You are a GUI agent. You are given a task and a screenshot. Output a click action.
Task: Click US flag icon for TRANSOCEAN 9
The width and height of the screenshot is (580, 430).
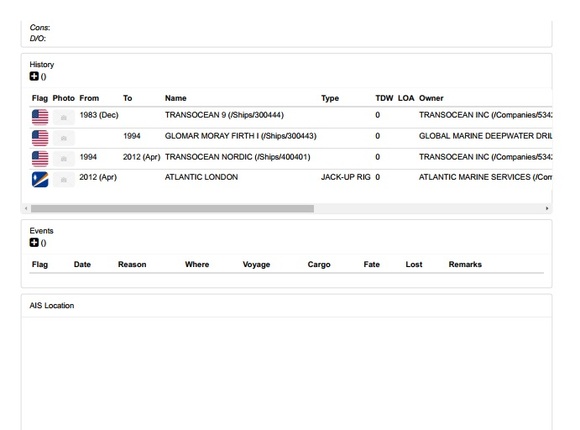coord(40,117)
